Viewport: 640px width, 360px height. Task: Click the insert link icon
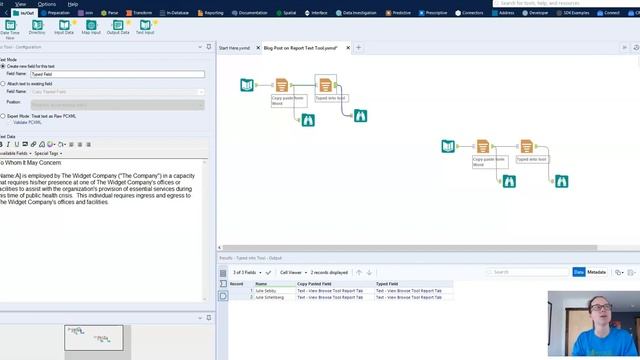point(33,144)
